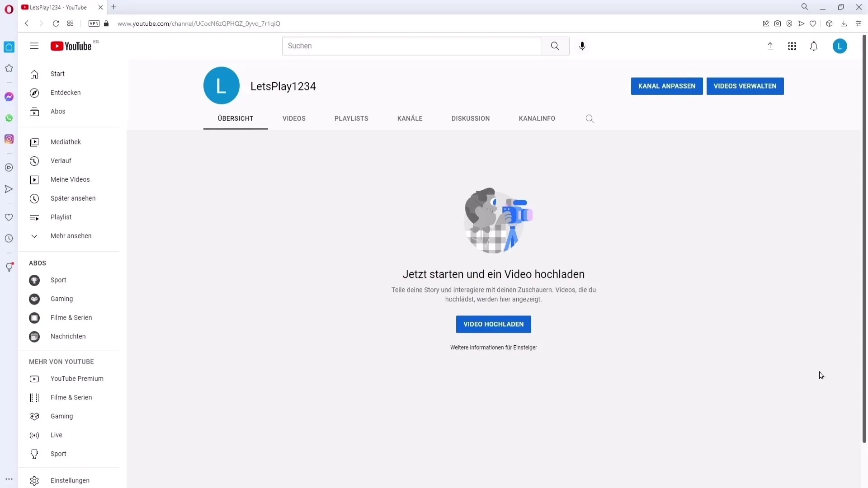
Task: Click the 'VIDEO HOCHLADEN' button
Action: click(x=494, y=324)
